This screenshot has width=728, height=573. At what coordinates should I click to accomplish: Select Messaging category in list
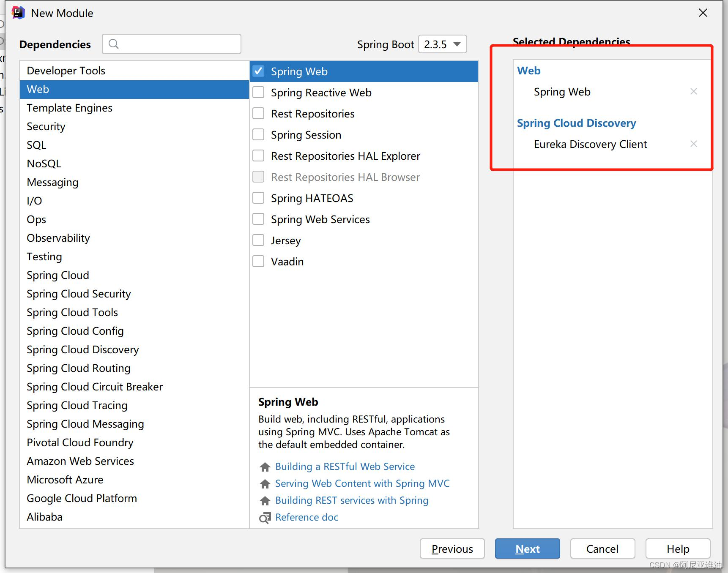point(134,182)
